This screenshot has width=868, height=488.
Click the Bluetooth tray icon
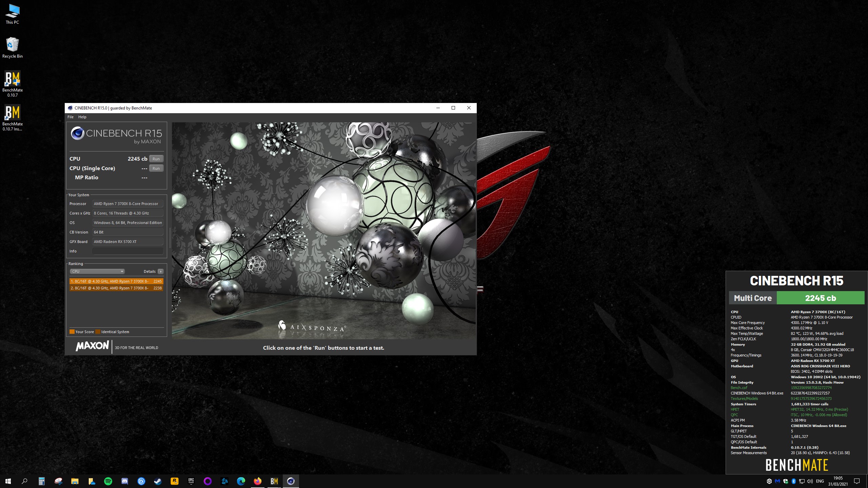(x=794, y=481)
